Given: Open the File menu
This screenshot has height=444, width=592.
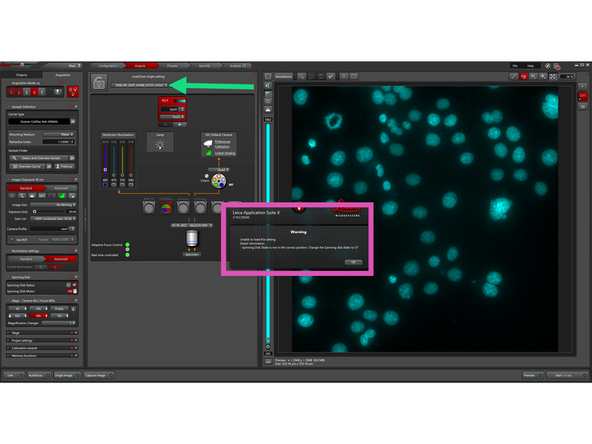Looking at the screenshot, I should point(515,66).
